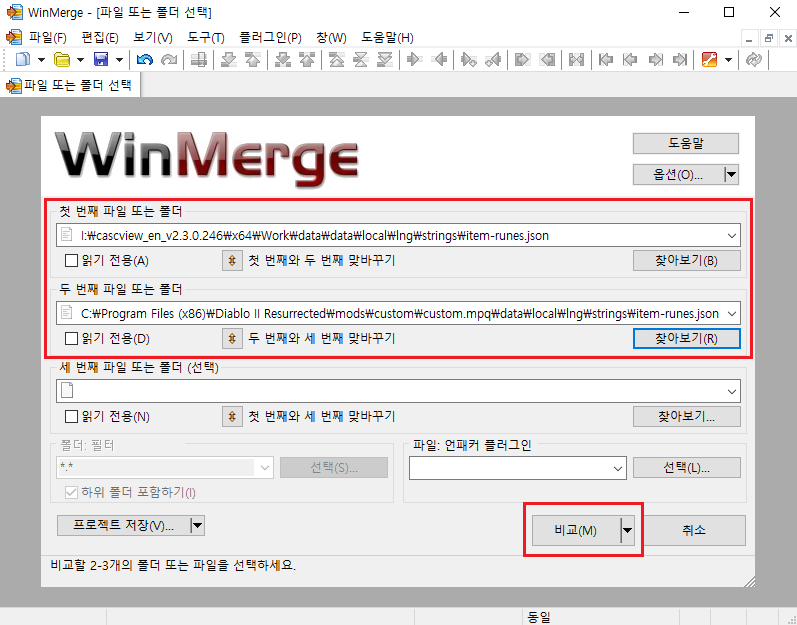Viewport: 797px width, 625px height.
Task: Open the 보기(V) menu
Action: 152,38
